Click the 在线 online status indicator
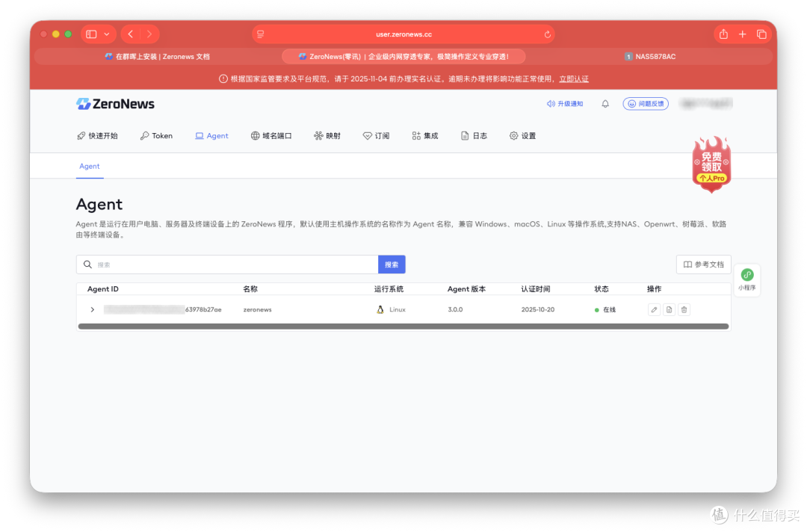This screenshot has height=532, width=807. point(605,310)
